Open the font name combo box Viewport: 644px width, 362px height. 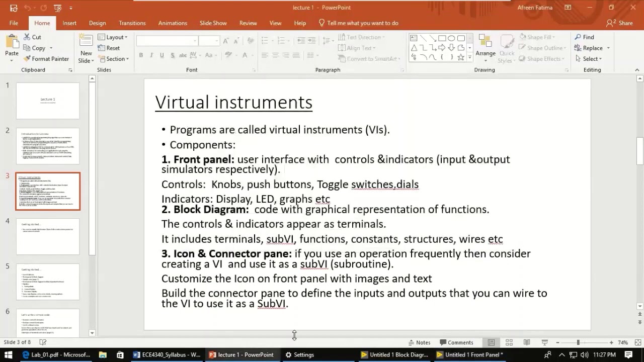(x=167, y=41)
